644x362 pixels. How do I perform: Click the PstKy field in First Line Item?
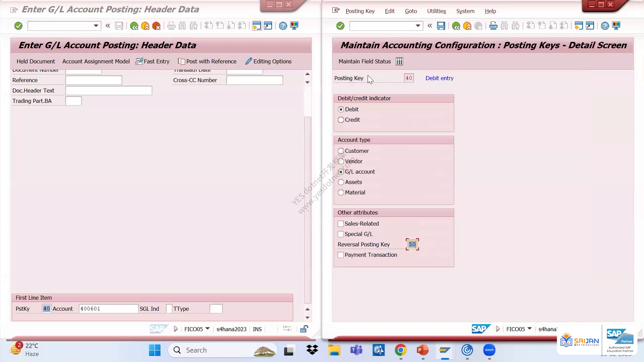(x=47, y=309)
